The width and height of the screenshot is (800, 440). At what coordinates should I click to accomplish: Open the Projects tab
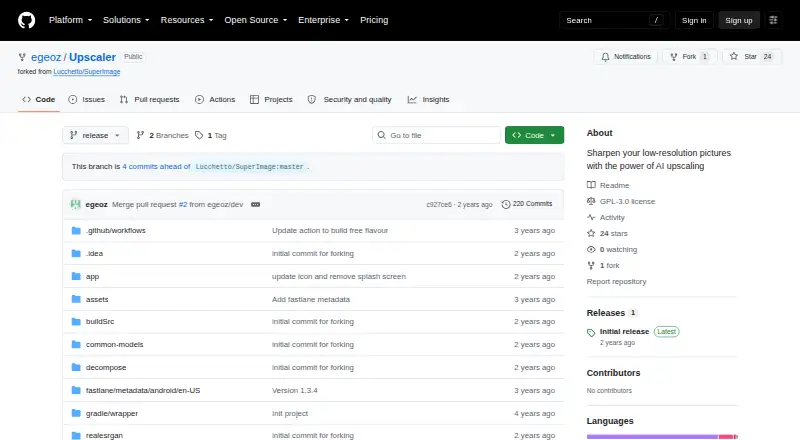click(271, 100)
